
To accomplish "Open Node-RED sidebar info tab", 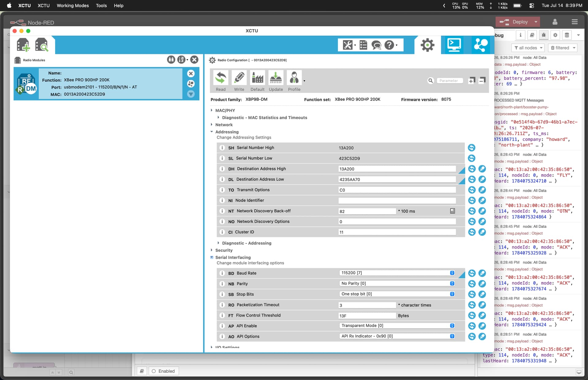I will click(x=520, y=35).
